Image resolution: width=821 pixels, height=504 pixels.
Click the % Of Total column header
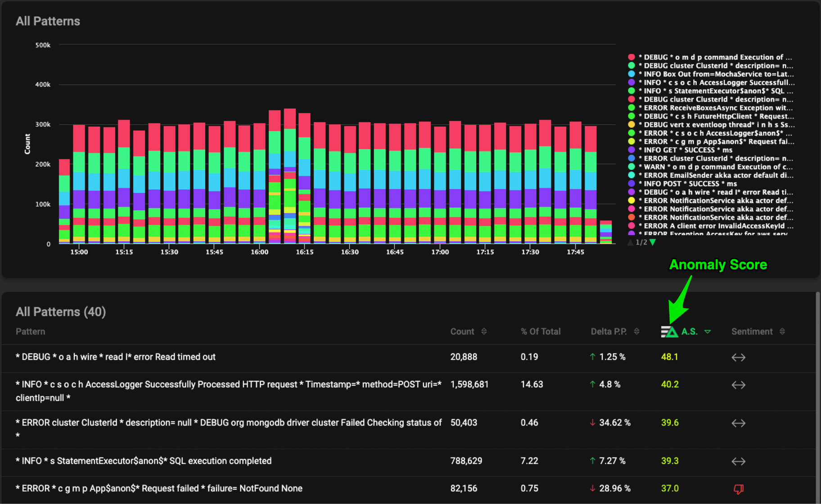(540, 332)
